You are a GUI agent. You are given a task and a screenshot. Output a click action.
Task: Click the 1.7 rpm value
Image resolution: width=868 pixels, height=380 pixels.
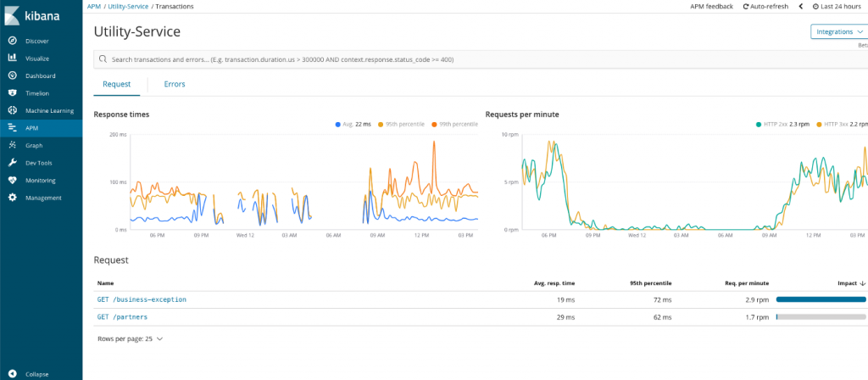pyautogui.click(x=757, y=317)
